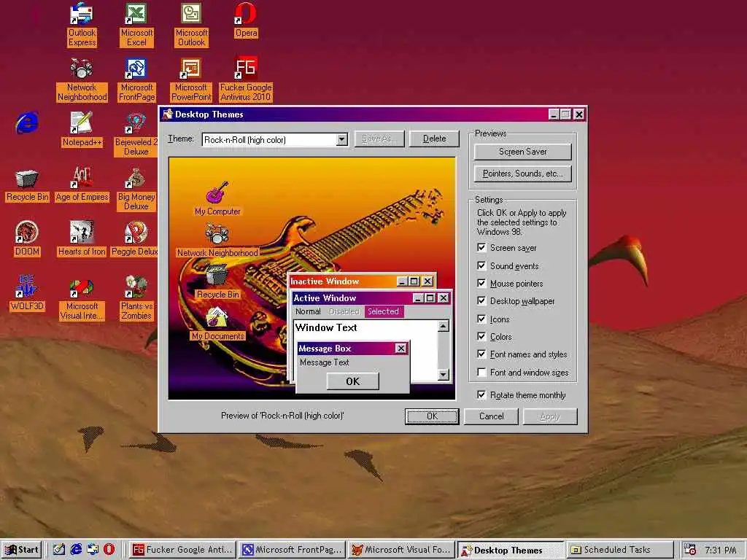The height and width of the screenshot is (560, 747).
Task: Switch to Scheduled Tasks taskbar button
Action: (621, 550)
